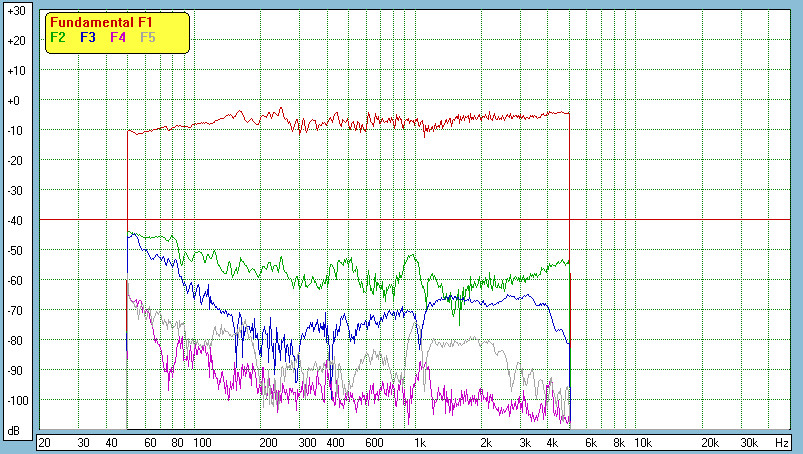The height and width of the screenshot is (454, 803).
Task: Click the yellow legend box
Action: point(117,33)
